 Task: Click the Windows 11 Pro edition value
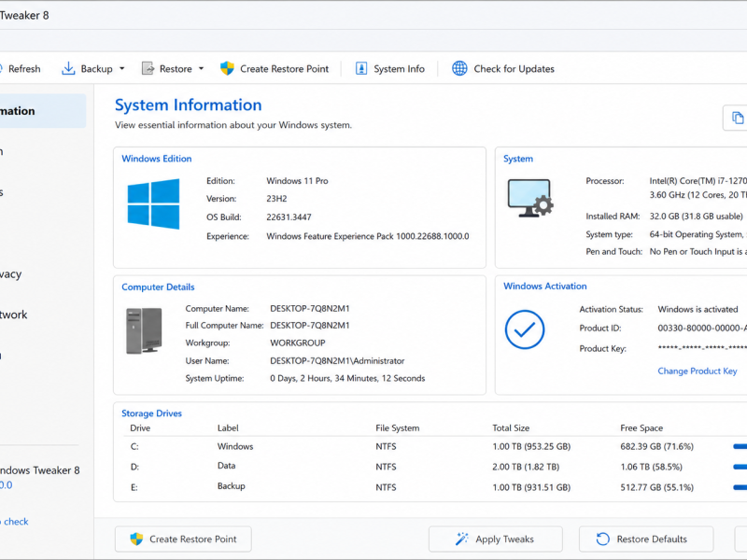point(297,181)
